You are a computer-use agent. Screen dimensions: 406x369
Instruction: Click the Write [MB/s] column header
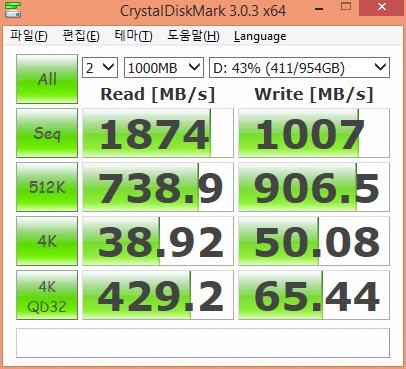[314, 94]
